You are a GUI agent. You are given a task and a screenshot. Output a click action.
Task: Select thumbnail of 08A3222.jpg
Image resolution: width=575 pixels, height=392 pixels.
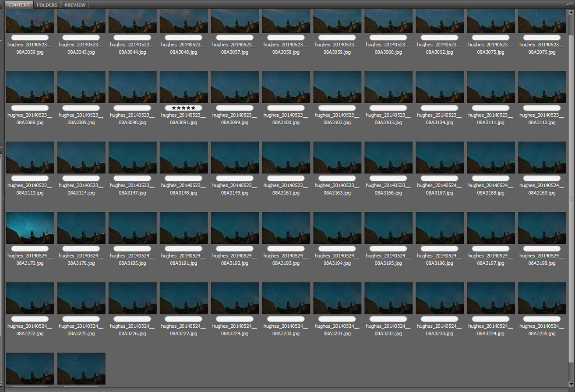30,298
